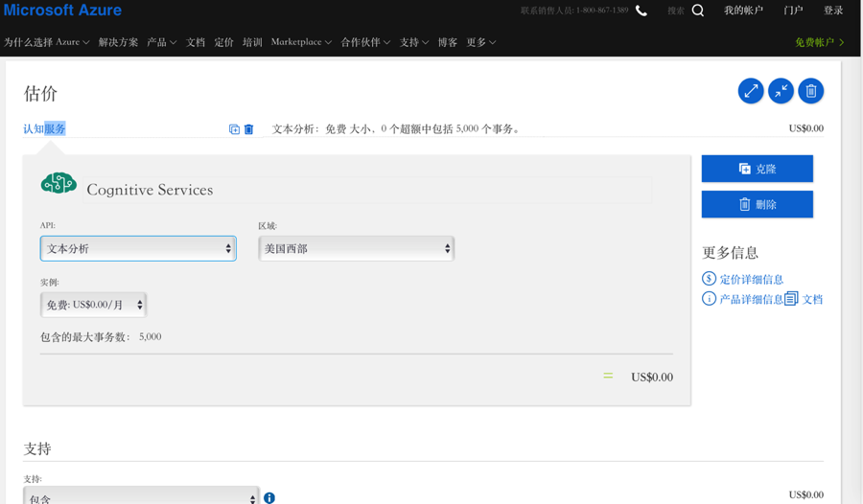Image resolution: width=863 pixels, height=504 pixels.
Task: Click 文本分析 summary text in header row
Action: (x=396, y=128)
